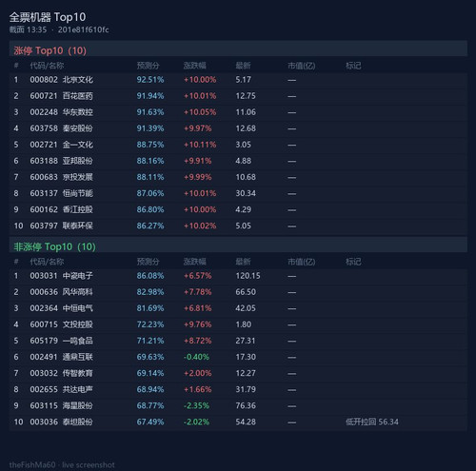This screenshot has height=471, width=476.
Task: Click the +9.99% change value
Action: [x=197, y=177]
